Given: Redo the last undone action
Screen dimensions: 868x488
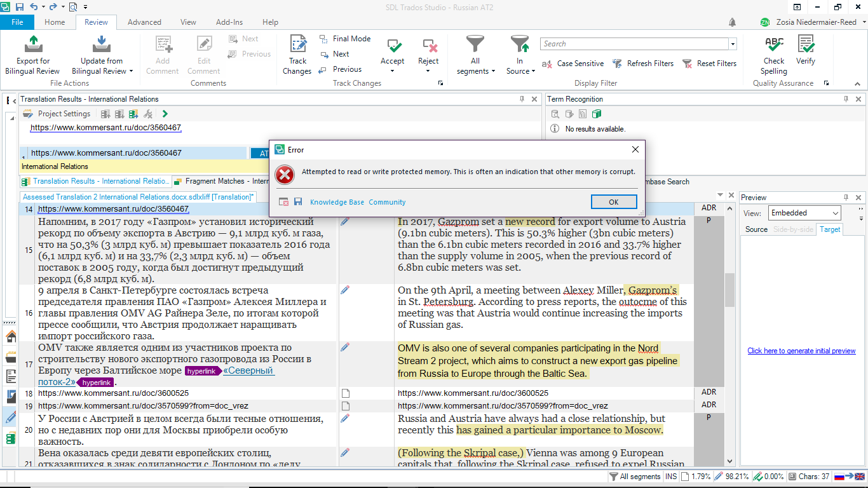Looking at the screenshot, I should [53, 7].
